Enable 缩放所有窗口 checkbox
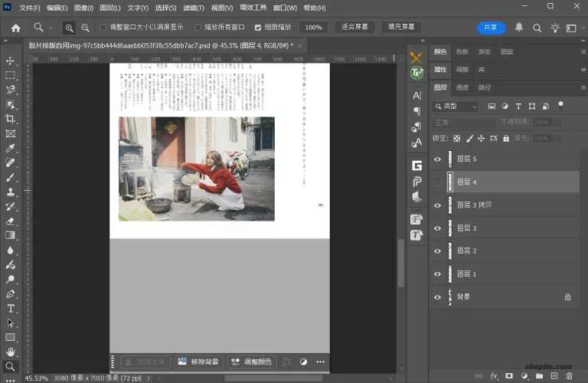 198,27
